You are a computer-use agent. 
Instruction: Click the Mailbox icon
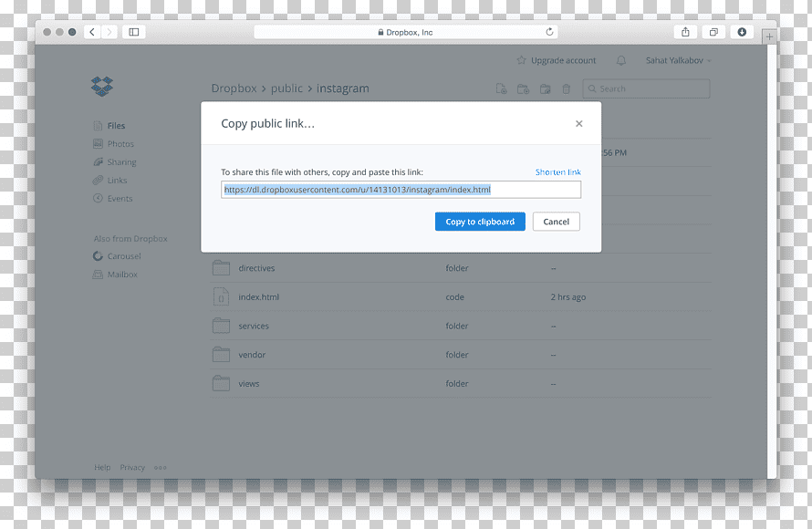(98, 275)
